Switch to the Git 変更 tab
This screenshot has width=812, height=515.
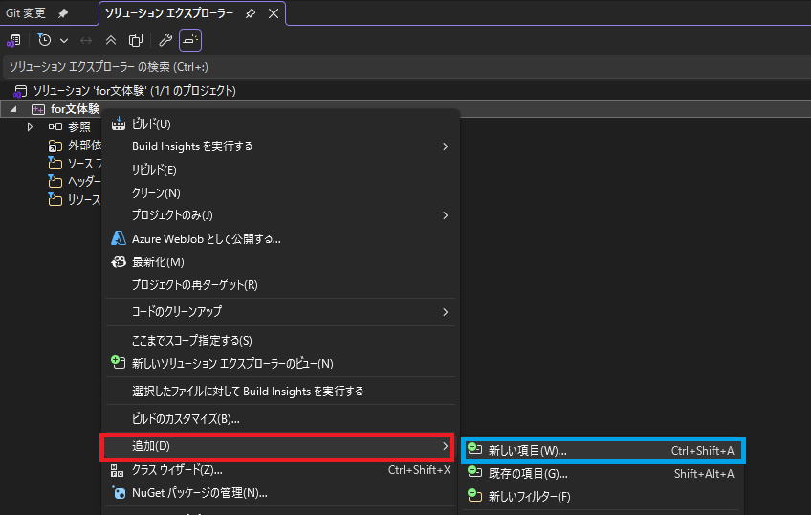coord(26,13)
